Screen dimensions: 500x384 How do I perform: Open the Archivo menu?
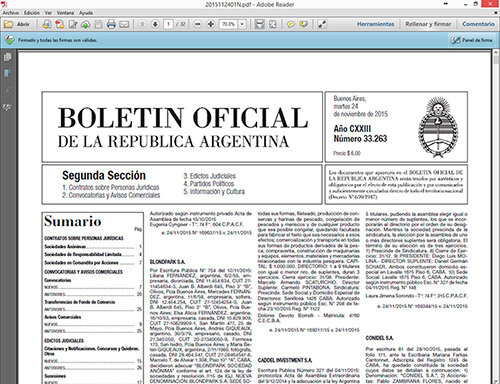(x=11, y=13)
